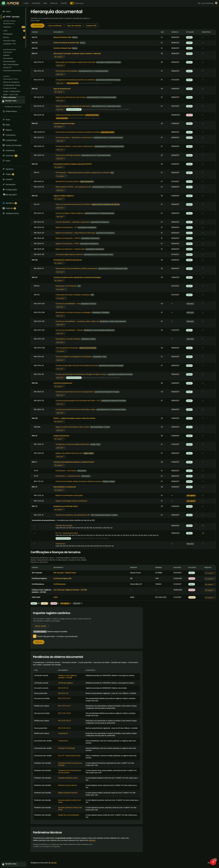Open the Ordens de Produção sidebar icon

tap(3, 145)
